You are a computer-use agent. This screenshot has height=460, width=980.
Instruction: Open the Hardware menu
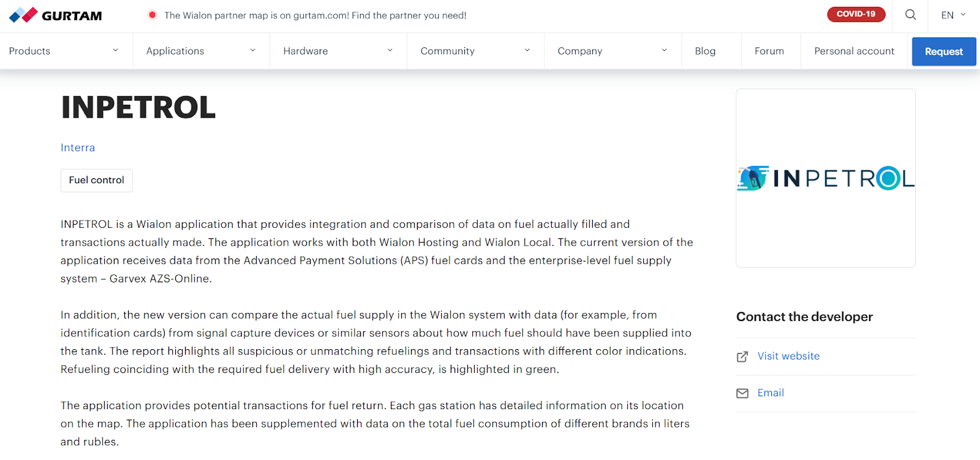click(305, 51)
